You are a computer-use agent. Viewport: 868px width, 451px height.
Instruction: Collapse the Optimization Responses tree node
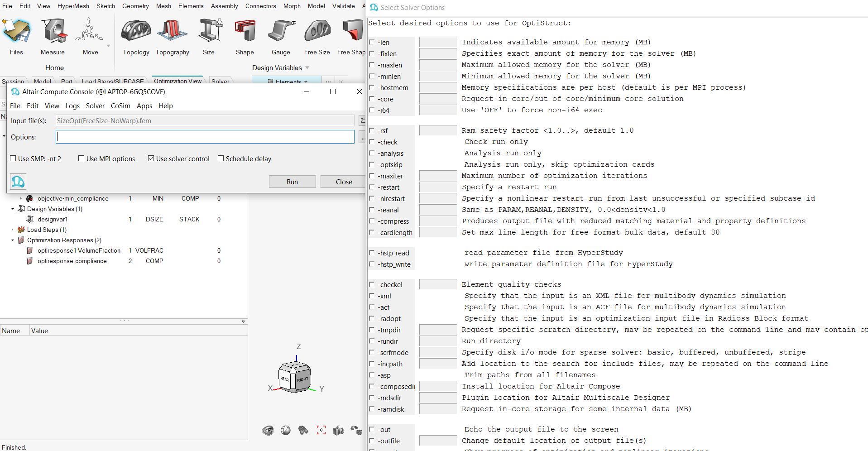[13, 240]
